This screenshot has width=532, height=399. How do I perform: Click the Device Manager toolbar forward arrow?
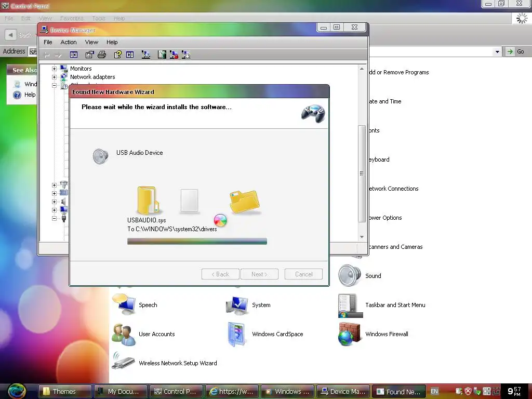pyautogui.click(x=58, y=55)
